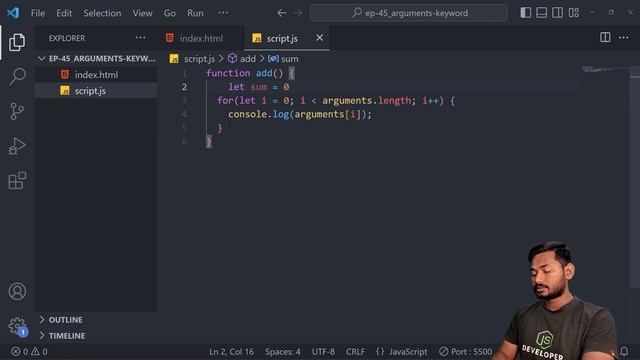Open the Accounts menu icon
Screen dimensions: 640x360
[x=17, y=291]
